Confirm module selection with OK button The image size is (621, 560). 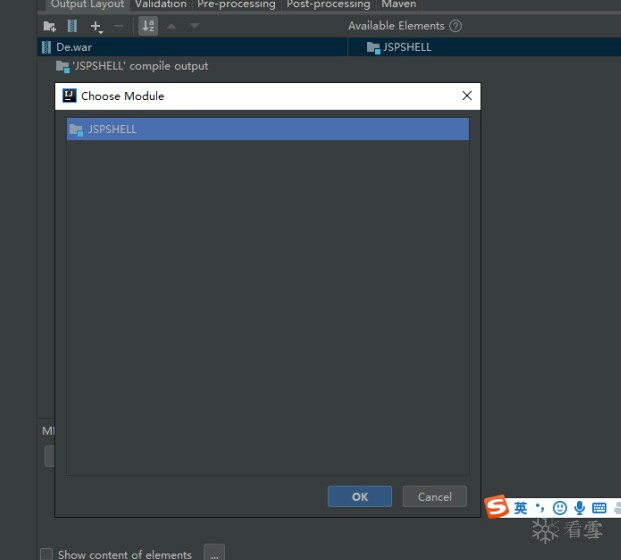[359, 496]
